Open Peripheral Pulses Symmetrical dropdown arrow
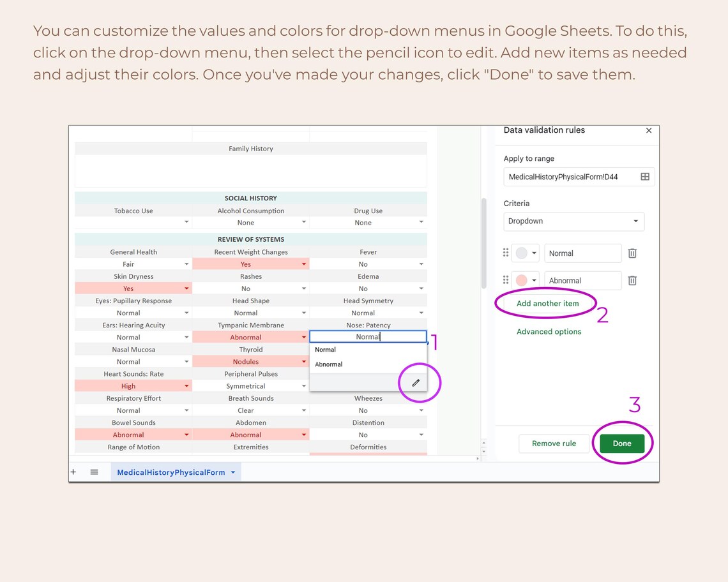Screen dimensions: 728x582 pyautogui.click(x=304, y=385)
